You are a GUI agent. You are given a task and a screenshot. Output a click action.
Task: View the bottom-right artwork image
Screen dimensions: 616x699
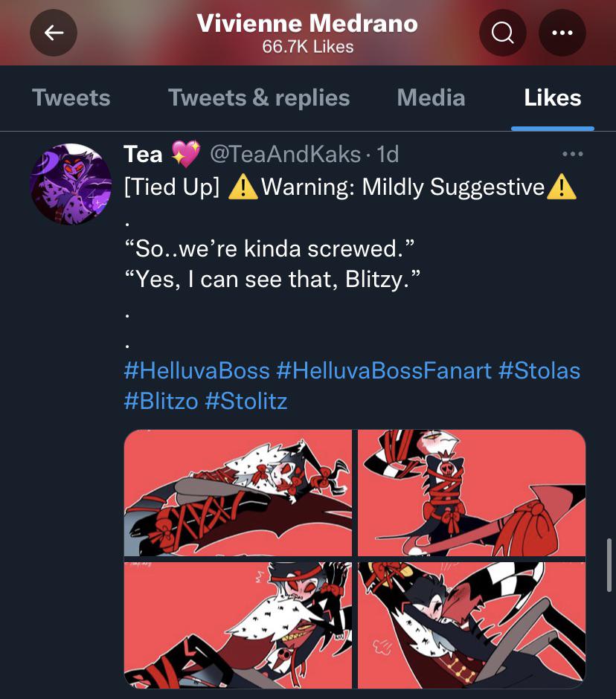point(472,625)
